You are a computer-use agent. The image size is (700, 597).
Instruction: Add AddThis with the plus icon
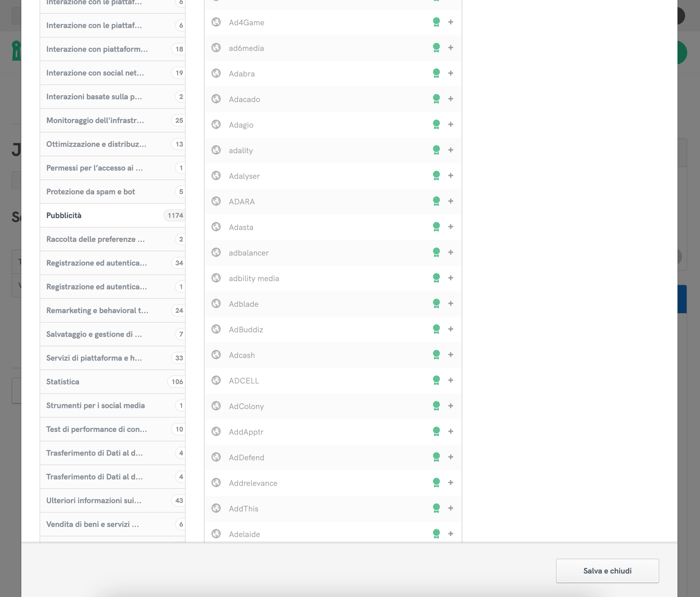[x=450, y=508]
